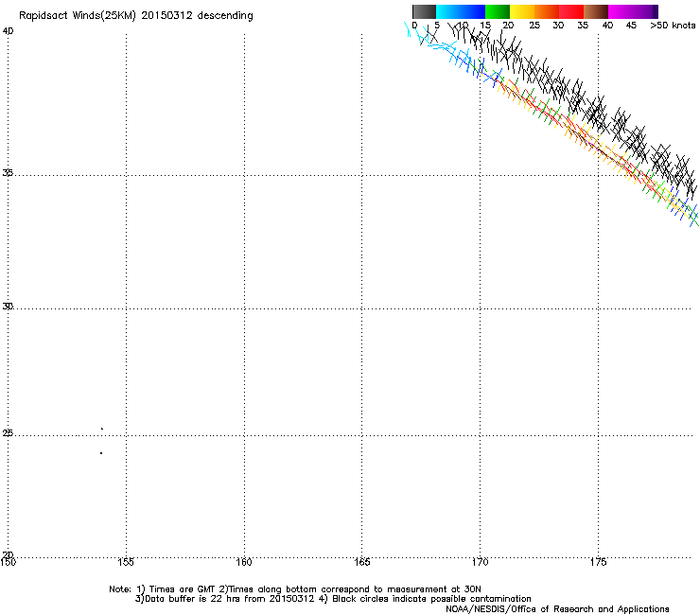
Task: Click the longitude label '165'
Action: [361, 562]
